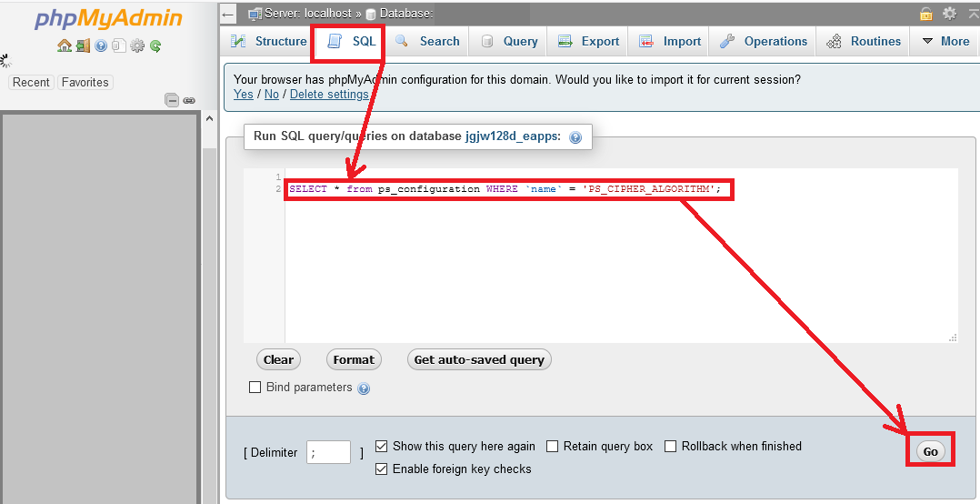Open help icon beside Run SQL query heading
980x504 pixels.
coord(575,137)
